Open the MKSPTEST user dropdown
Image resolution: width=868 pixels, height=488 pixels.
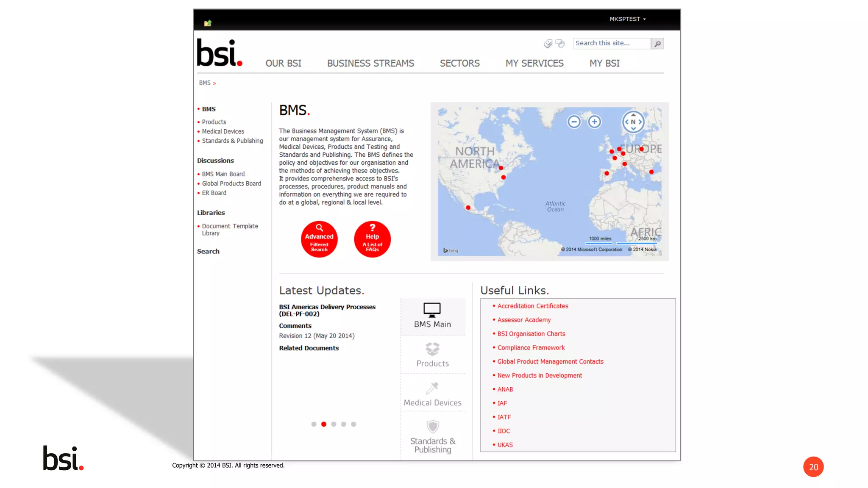tap(628, 19)
